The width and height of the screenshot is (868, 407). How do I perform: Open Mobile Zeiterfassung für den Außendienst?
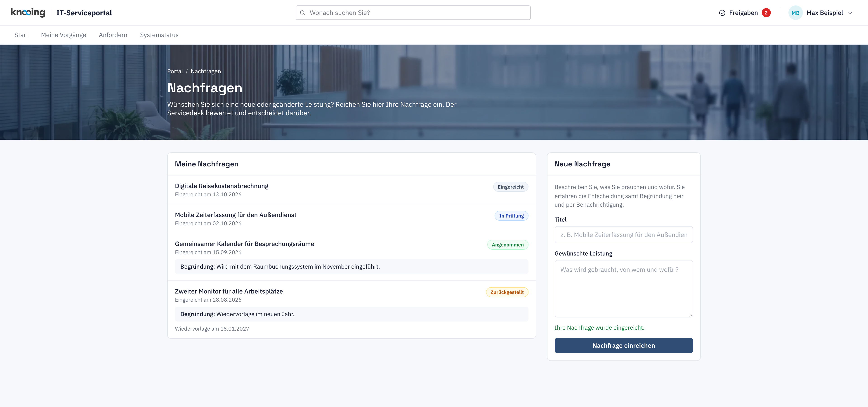[236, 215]
